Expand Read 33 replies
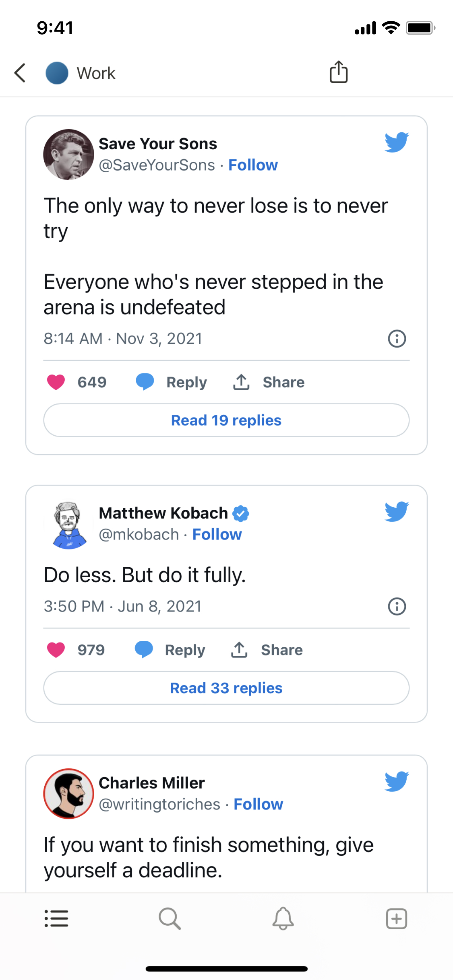 (226, 688)
